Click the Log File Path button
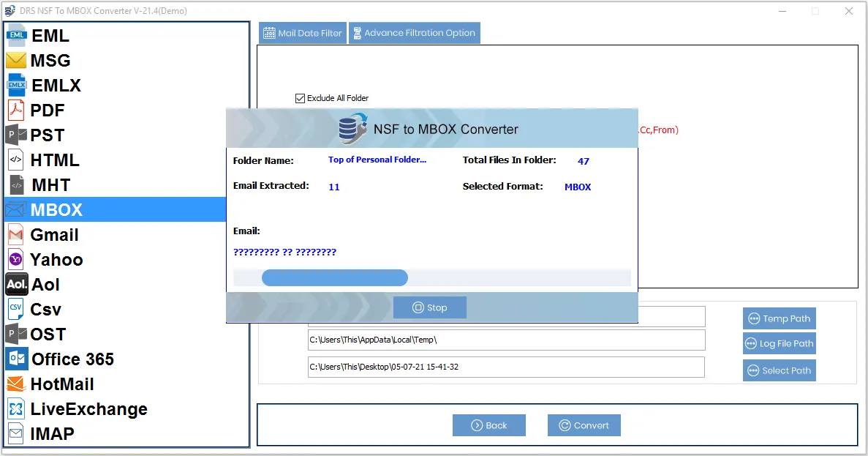 pos(780,343)
